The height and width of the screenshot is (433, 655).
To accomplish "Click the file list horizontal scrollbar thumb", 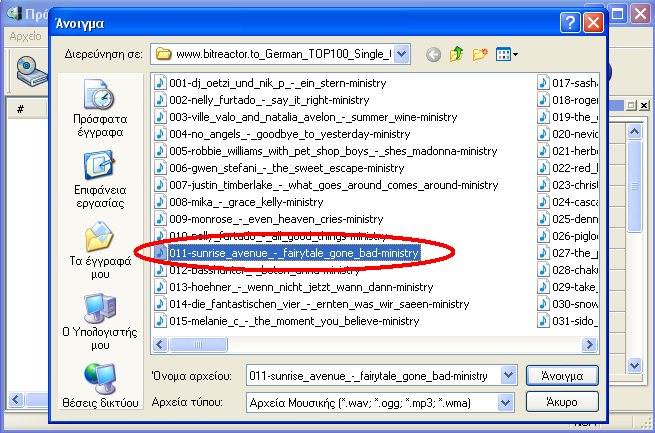I will click(198, 345).
